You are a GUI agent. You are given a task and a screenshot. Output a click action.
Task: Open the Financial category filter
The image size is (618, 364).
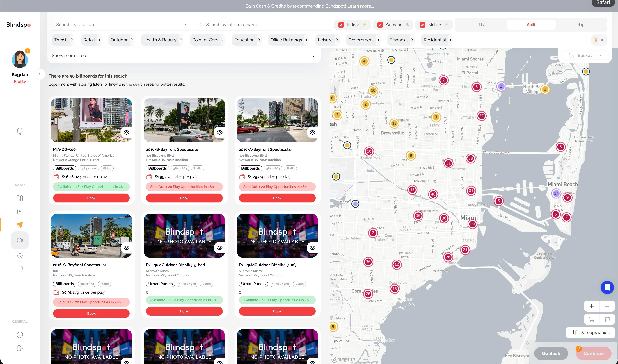click(401, 40)
